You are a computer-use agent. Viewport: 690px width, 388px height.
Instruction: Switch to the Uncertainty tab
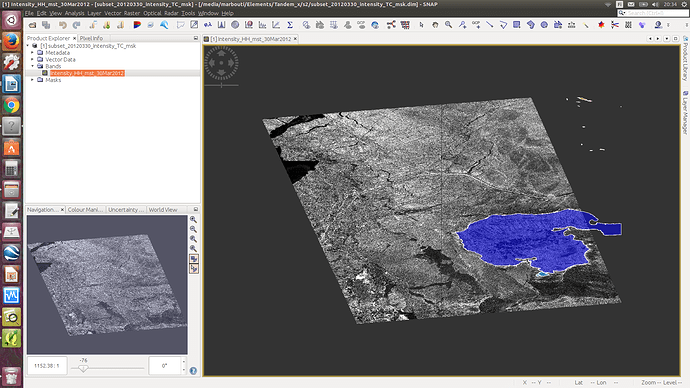pos(126,210)
